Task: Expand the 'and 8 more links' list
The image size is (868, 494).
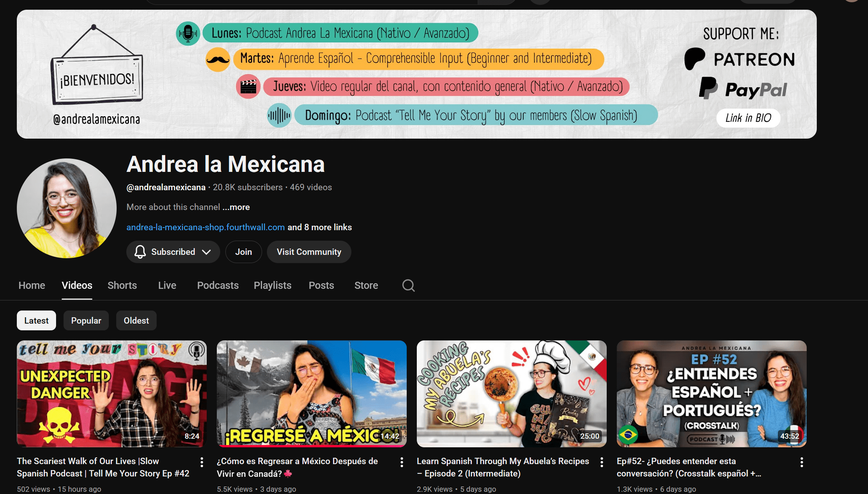Action: pyautogui.click(x=320, y=227)
